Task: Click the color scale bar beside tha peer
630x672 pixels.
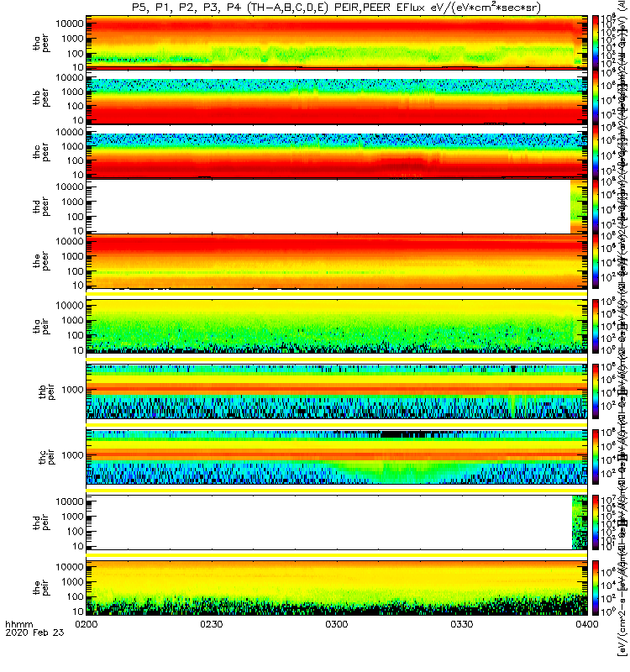Action: pos(596,41)
